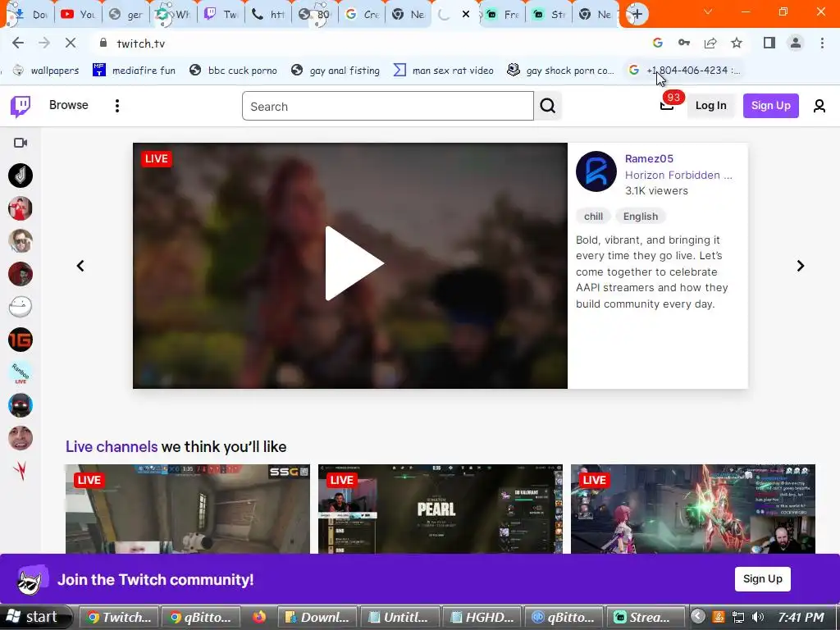Click the Ramez05 channel avatar
This screenshot has width=840, height=630.
[596, 171]
